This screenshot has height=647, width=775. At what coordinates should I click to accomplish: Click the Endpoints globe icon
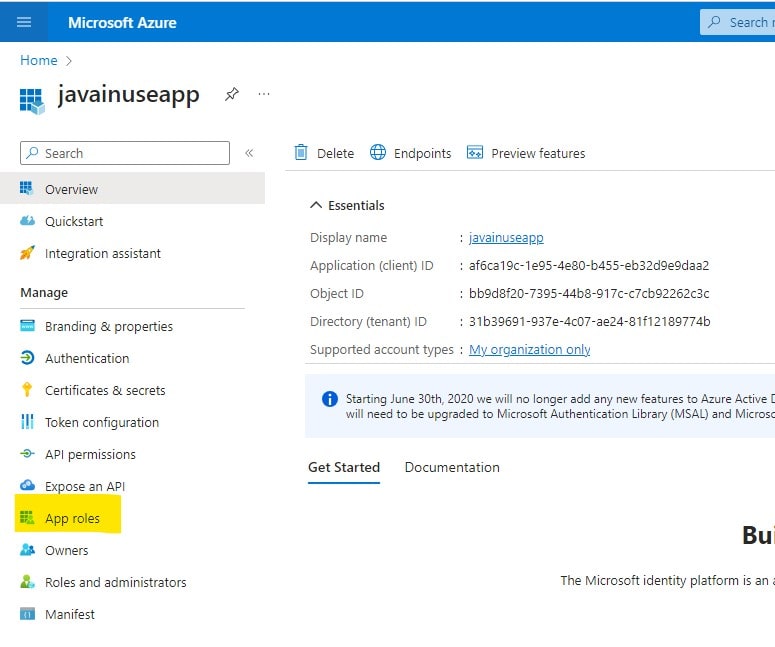[378, 152]
